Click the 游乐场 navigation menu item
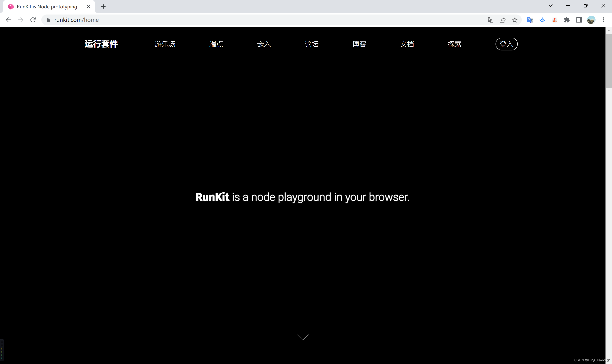 (x=165, y=44)
